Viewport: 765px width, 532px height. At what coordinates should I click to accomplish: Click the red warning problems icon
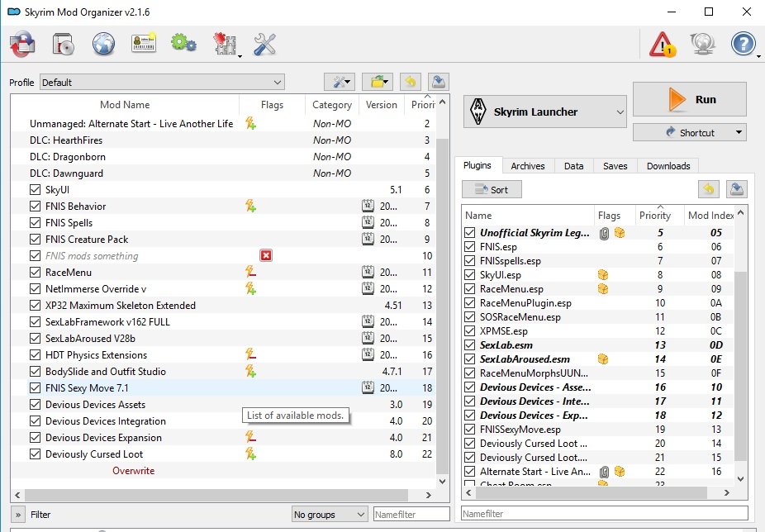(663, 45)
